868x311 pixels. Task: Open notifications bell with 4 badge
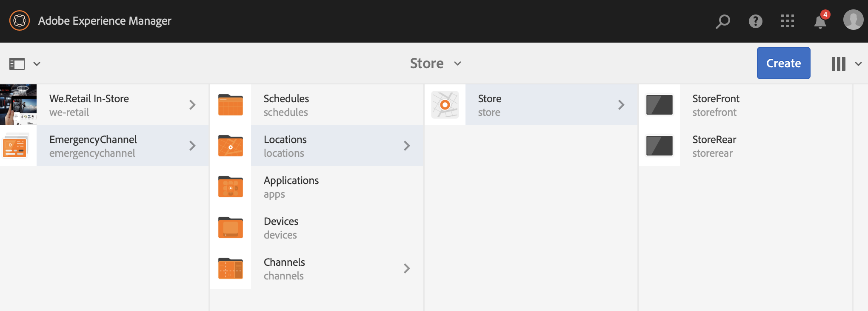(x=820, y=21)
